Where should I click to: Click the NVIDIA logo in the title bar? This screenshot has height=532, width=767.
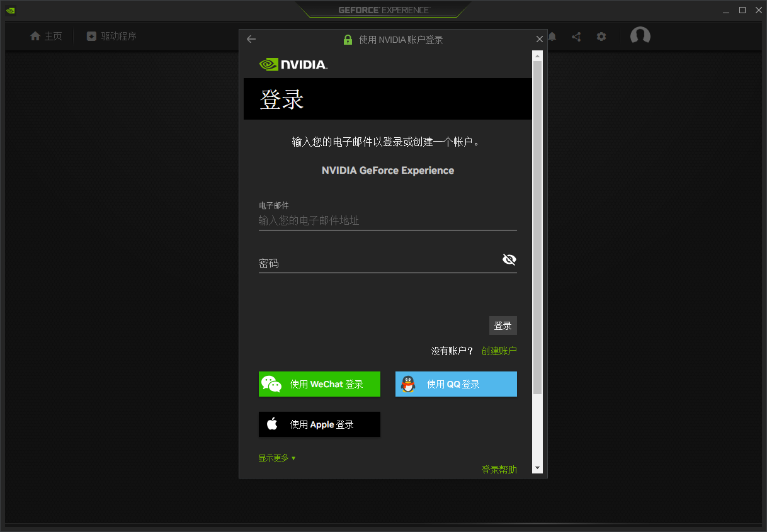click(x=11, y=10)
